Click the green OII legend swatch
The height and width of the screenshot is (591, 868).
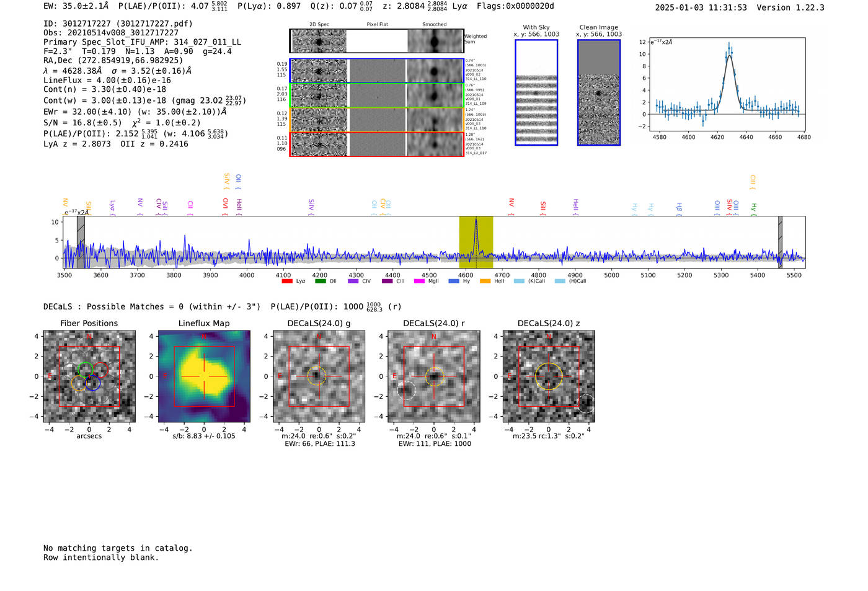(x=320, y=282)
